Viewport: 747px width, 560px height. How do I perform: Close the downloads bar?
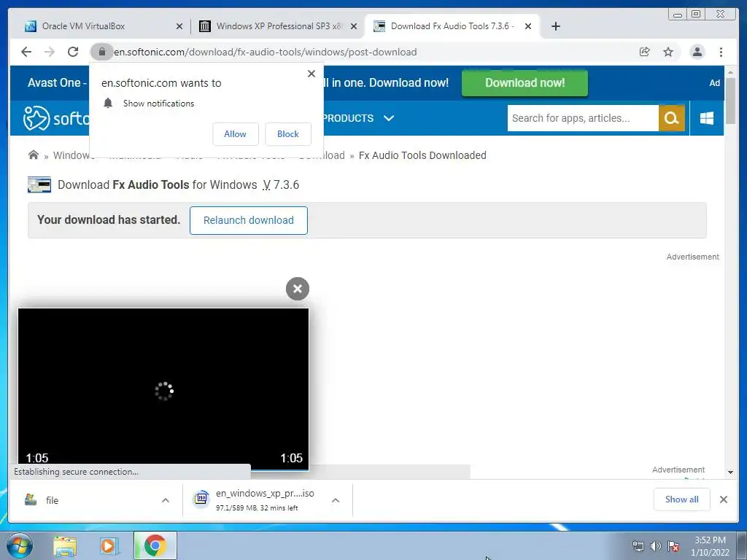tap(724, 499)
